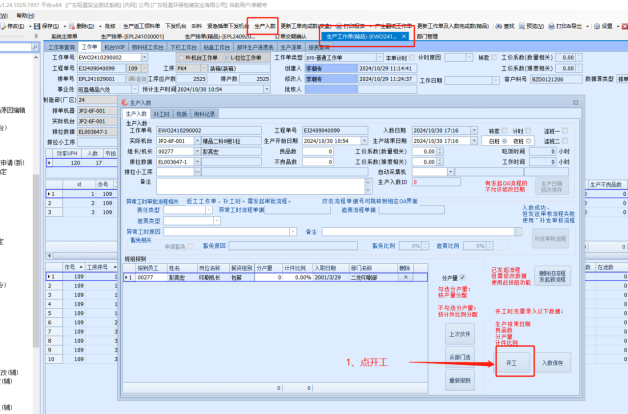Click the 入数保存 button

tap(552, 363)
